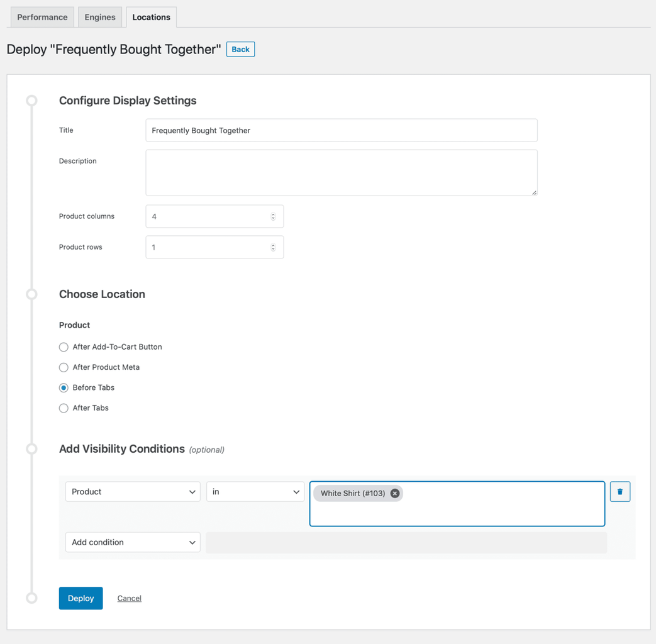The image size is (656, 644).
Task: Click the Product columns stepper arrows
Action: point(273,216)
